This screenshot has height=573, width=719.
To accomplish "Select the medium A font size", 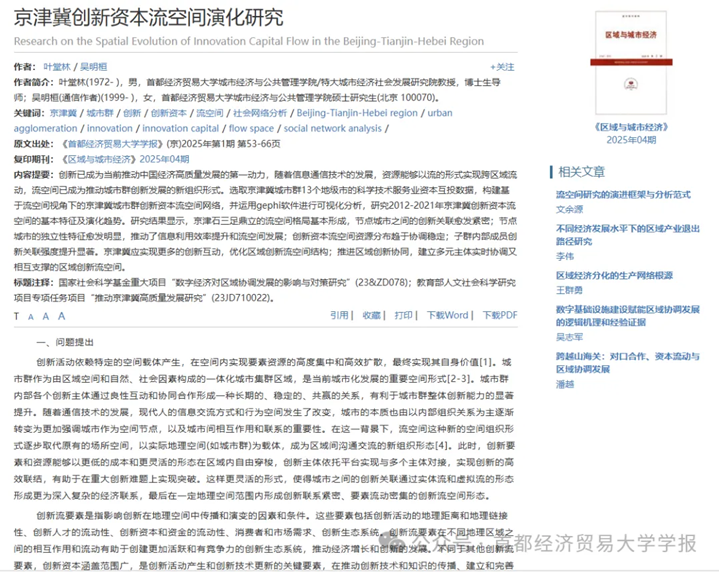I will (x=46, y=316).
